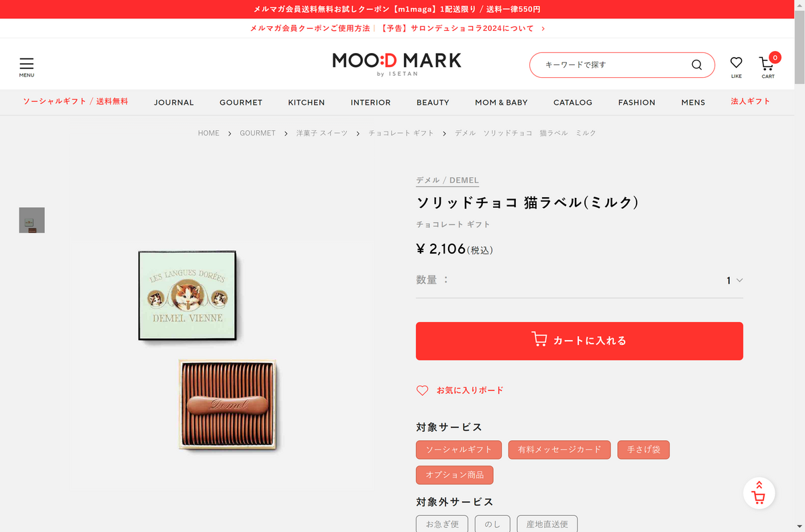Select the small product image thumbnail
This screenshot has width=805, height=532.
pyautogui.click(x=32, y=220)
